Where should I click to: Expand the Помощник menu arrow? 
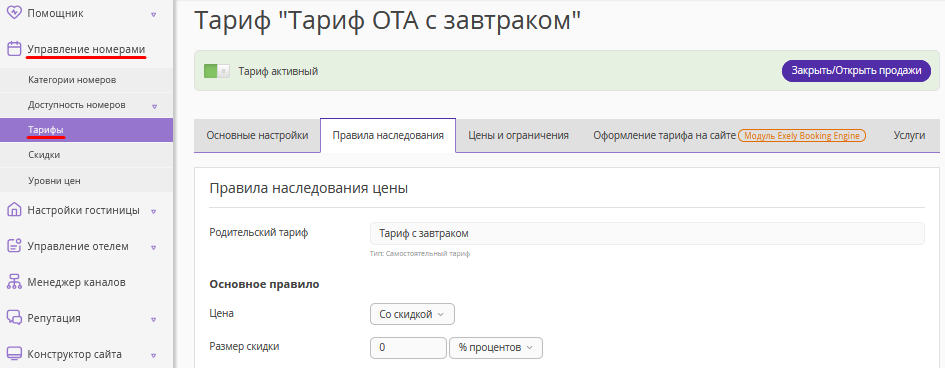coord(154,14)
